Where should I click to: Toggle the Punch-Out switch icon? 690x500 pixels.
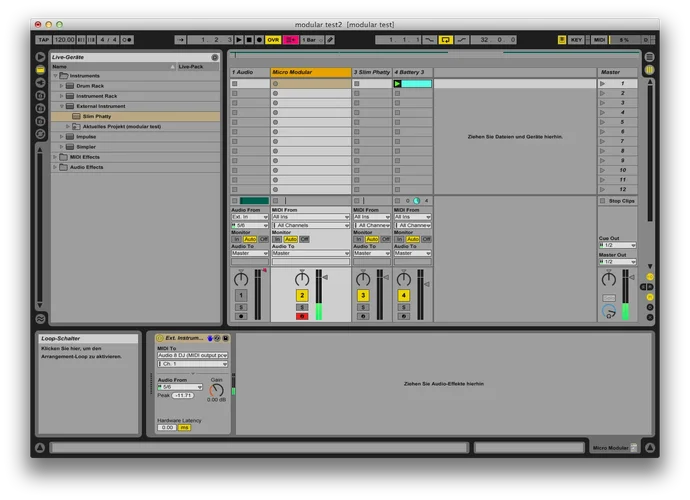tap(461, 40)
